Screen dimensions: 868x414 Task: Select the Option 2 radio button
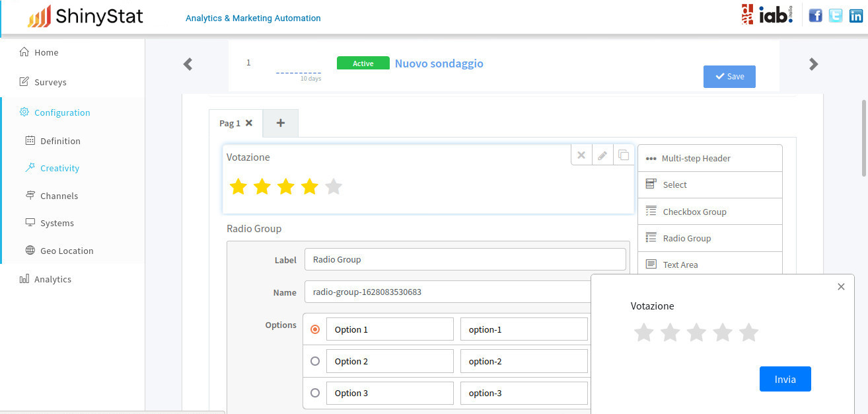coord(315,361)
